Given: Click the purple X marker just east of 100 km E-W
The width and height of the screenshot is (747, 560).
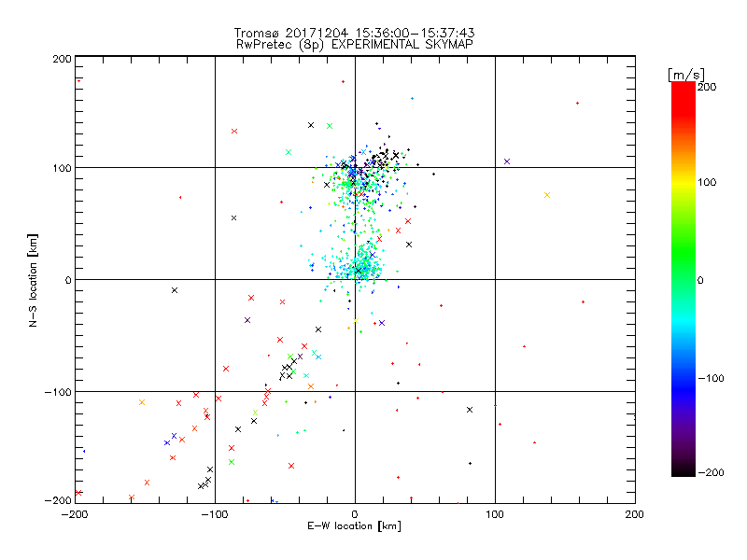Looking at the screenshot, I should point(507,161).
